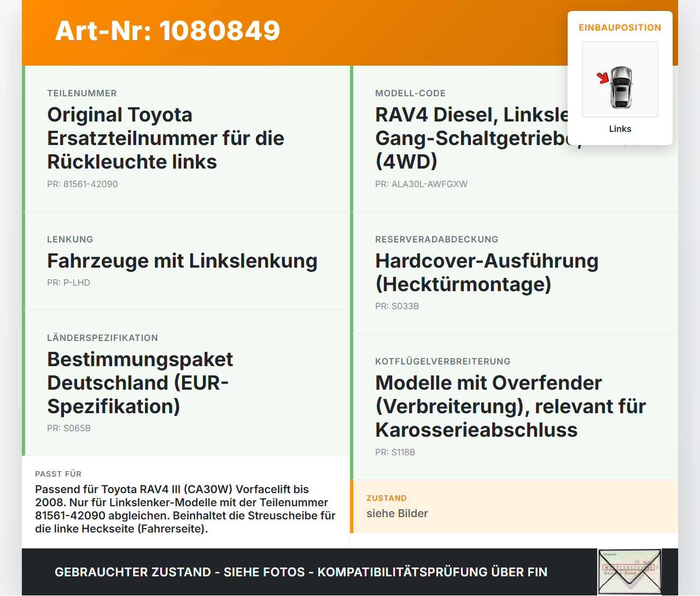Select Fahrzeuge mit Linkslenkung heading
This screenshot has height=596, width=700.
[x=182, y=261]
